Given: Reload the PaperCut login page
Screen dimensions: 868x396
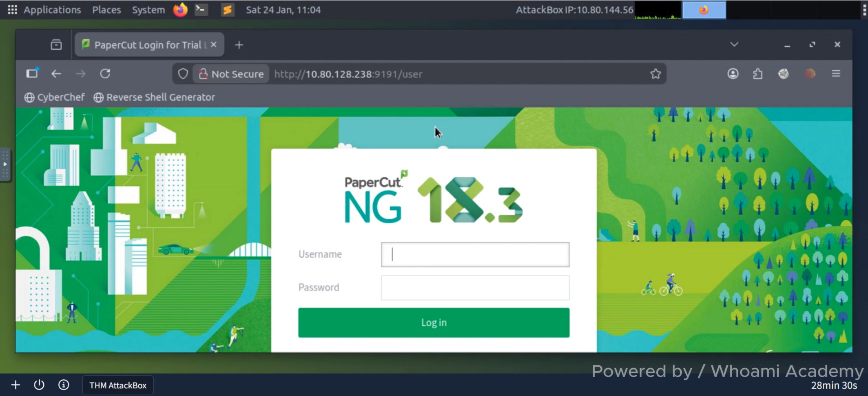Looking at the screenshot, I should click(105, 74).
